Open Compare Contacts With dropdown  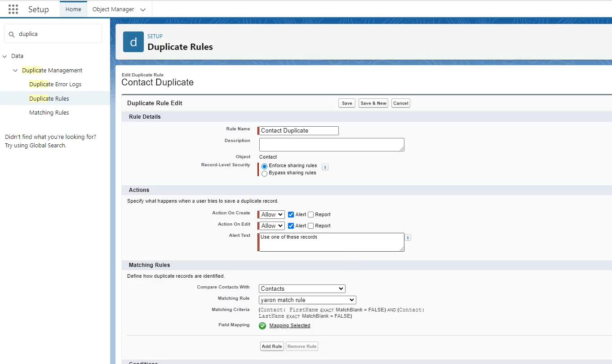302,289
